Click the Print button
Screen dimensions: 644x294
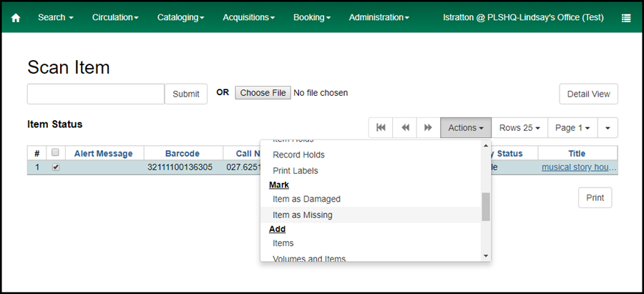tap(595, 197)
